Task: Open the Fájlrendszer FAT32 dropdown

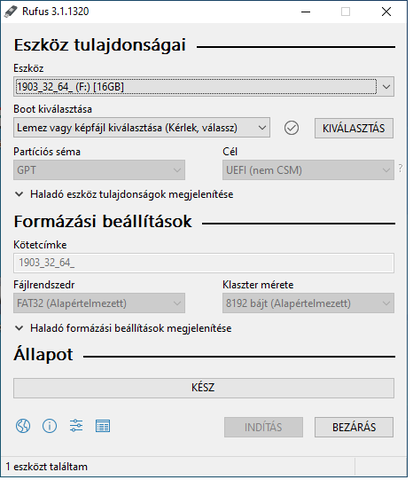Action: click(99, 303)
